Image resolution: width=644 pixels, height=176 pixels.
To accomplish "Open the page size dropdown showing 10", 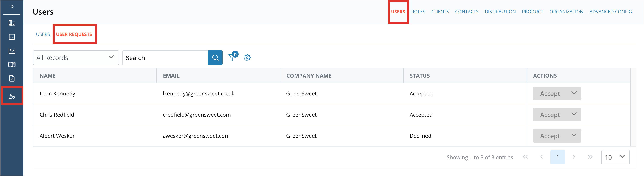I will [x=616, y=157].
